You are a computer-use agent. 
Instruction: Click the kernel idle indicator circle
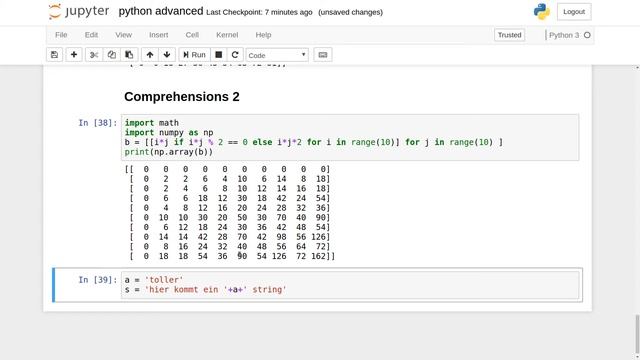click(x=587, y=35)
